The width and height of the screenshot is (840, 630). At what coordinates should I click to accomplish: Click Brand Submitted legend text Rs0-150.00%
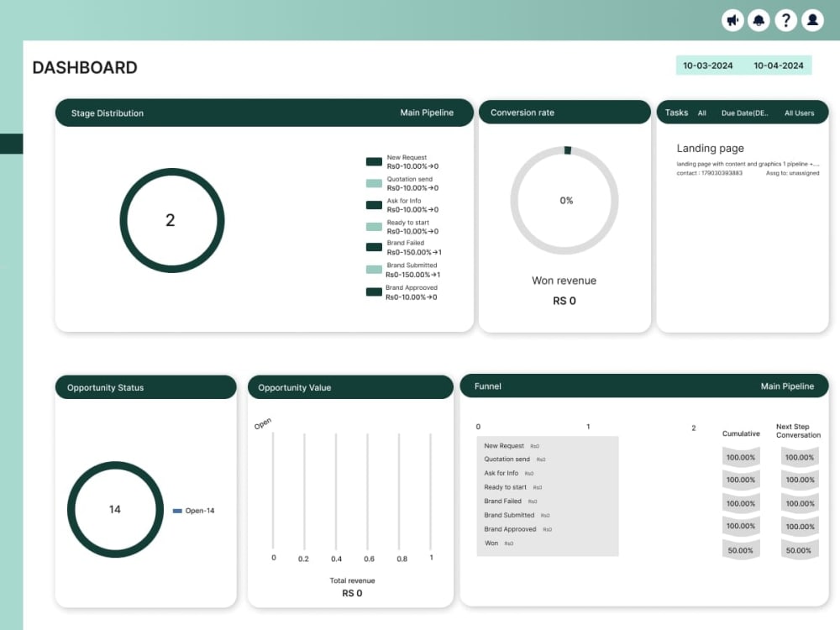pyautogui.click(x=413, y=275)
